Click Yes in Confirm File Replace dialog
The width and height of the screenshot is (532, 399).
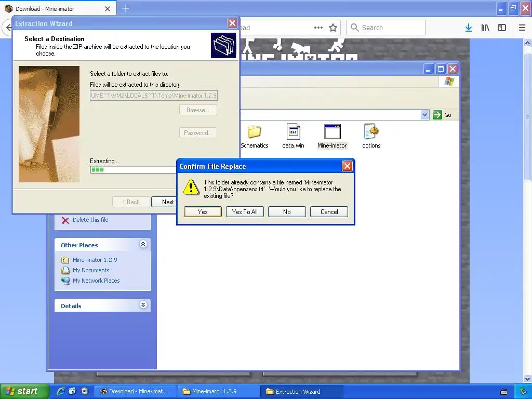(x=203, y=212)
